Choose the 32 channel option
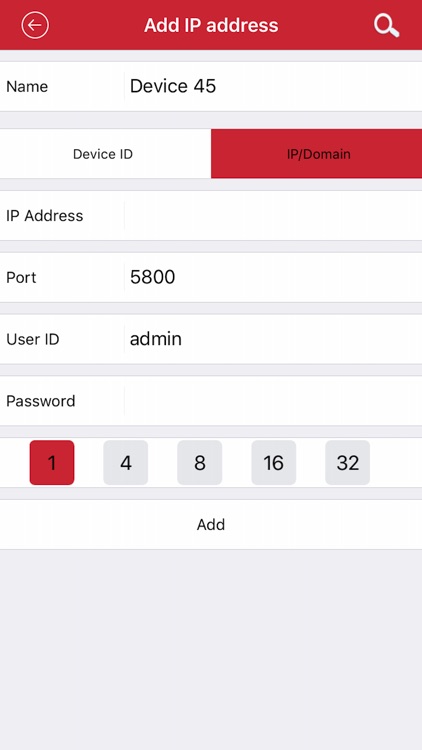Screen dimensions: 422x750 pos(347,463)
